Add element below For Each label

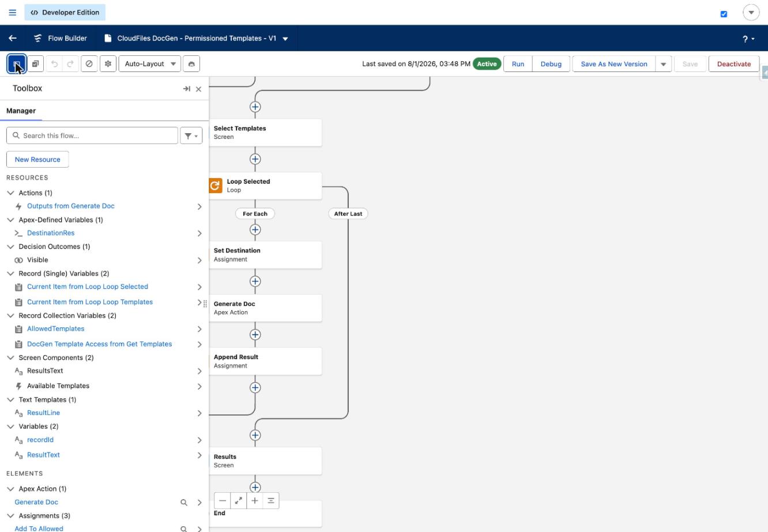255,229
